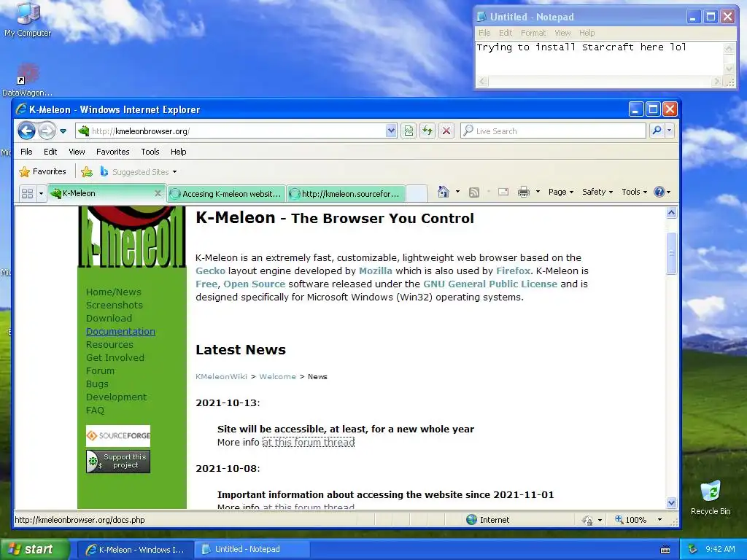Open the Recycle Bin desktop icon
Screen dimensions: 747x560
711,498
